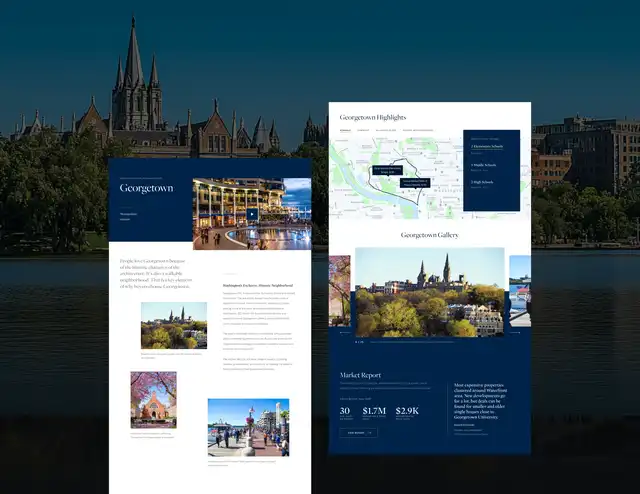This screenshot has width=640, height=494.
Task: Click the '$2.9K' market statistic
Action: (407, 411)
